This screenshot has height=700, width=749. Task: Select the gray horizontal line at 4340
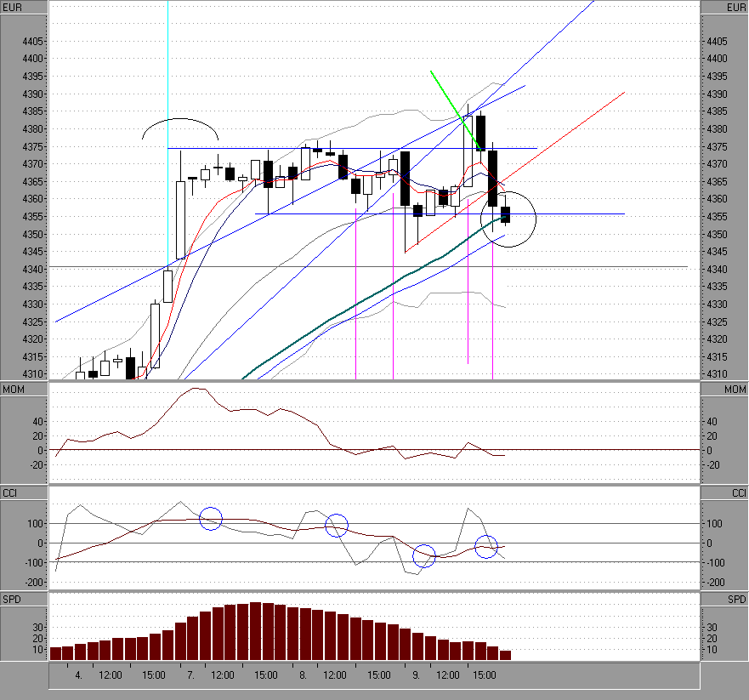point(368,266)
